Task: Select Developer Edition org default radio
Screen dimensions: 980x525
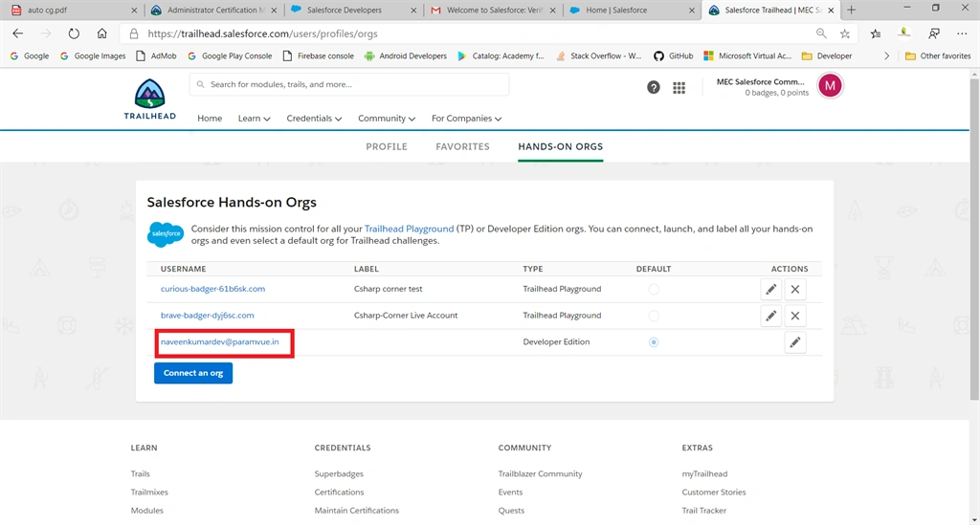Action: [653, 342]
